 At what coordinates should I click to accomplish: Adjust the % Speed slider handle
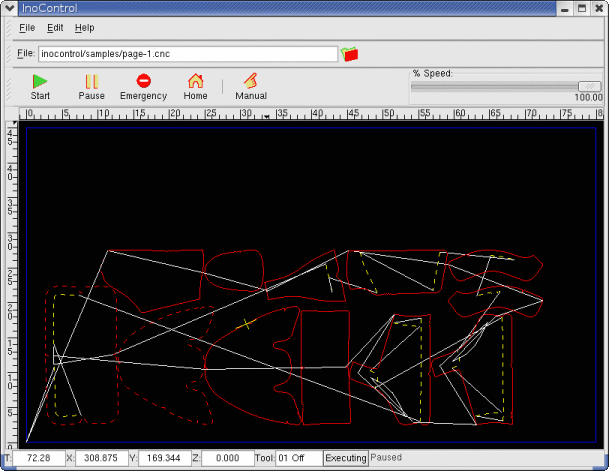pos(590,86)
